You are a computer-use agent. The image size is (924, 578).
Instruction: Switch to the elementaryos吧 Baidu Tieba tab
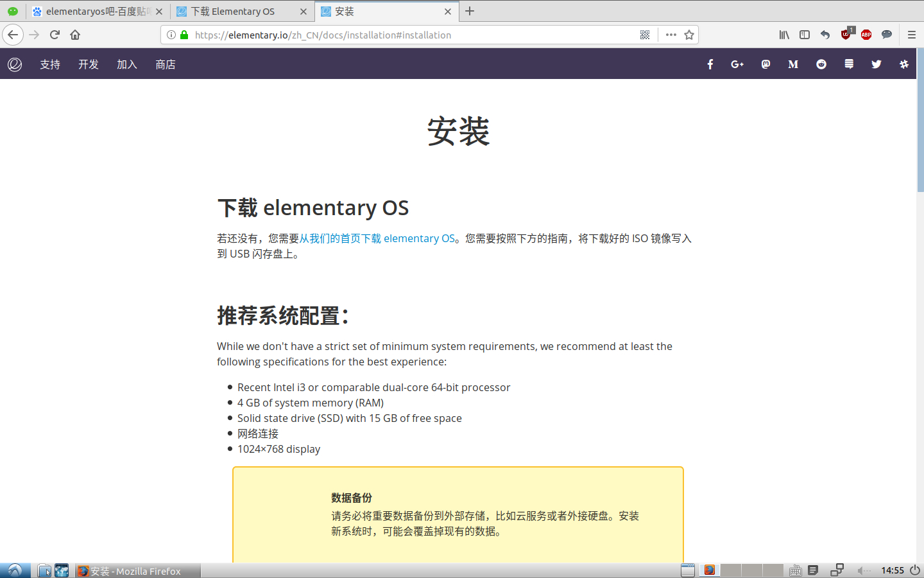point(98,12)
